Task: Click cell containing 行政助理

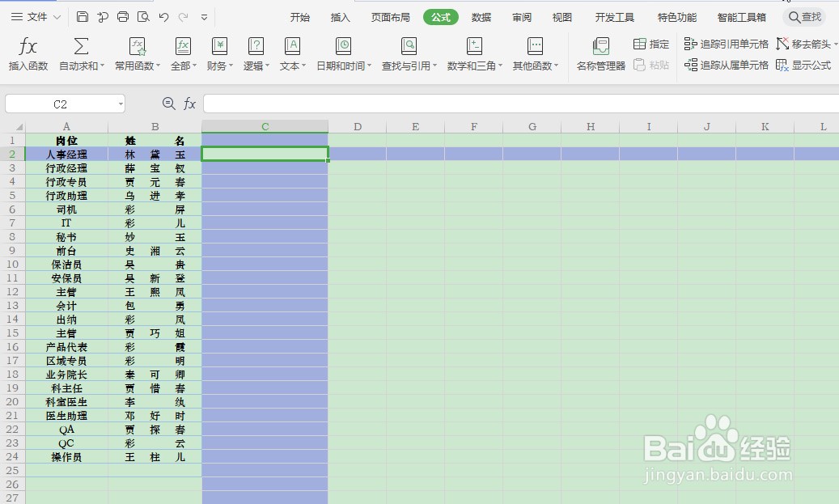Action: (66, 196)
